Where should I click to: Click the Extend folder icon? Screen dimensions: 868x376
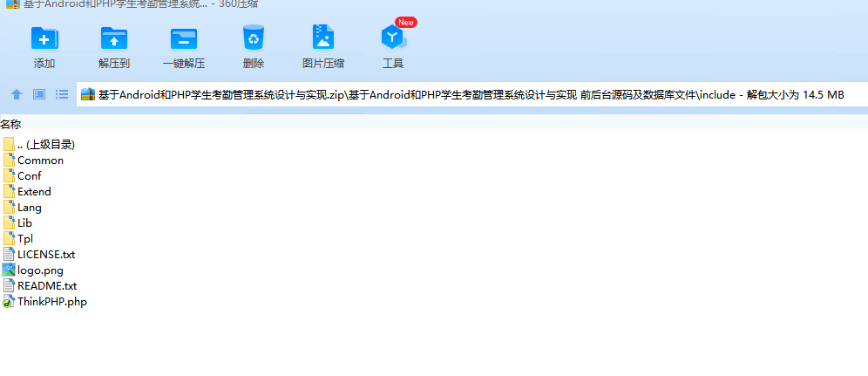tap(9, 192)
